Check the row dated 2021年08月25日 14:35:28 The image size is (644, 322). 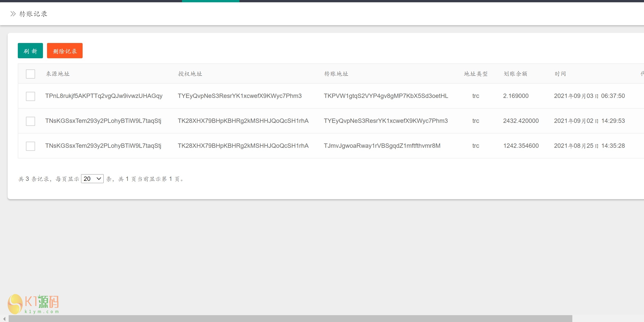pos(30,146)
